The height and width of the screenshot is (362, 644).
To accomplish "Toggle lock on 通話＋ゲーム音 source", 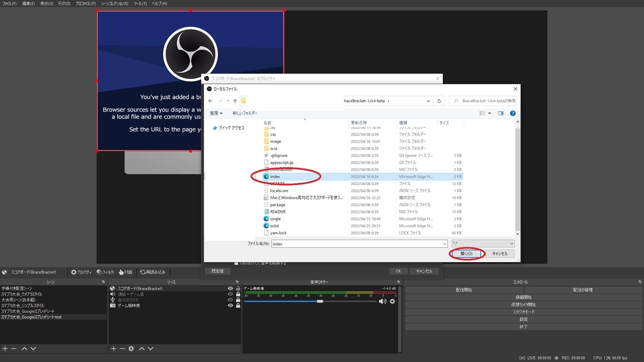I will pos(238,294).
